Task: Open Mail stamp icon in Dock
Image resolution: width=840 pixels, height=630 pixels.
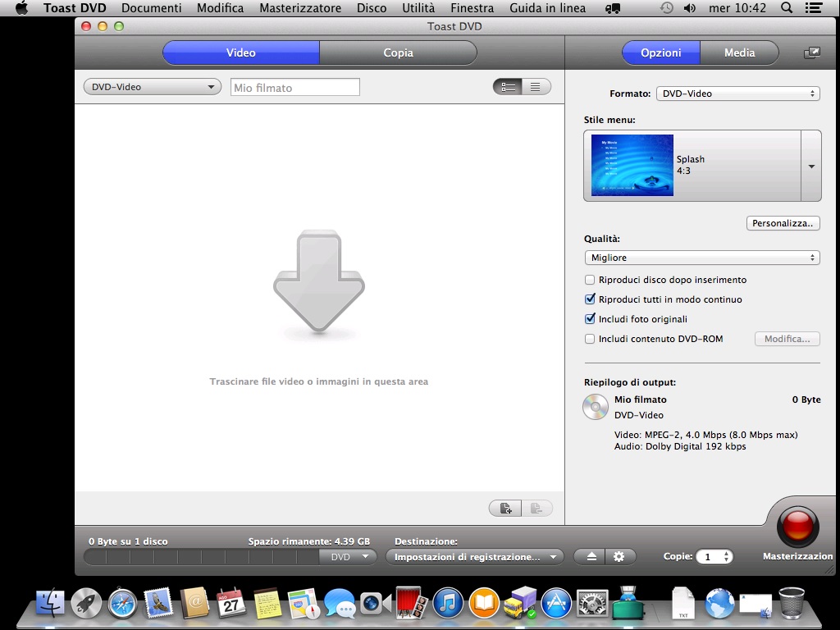Action: click(158, 603)
